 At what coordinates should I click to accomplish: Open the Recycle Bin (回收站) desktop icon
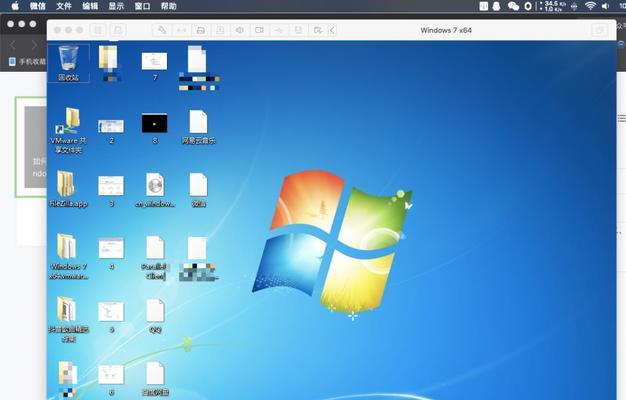68,63
